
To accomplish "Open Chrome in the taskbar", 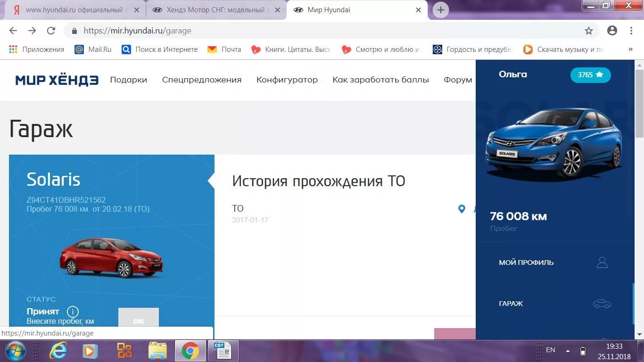I will pos(190,351).
